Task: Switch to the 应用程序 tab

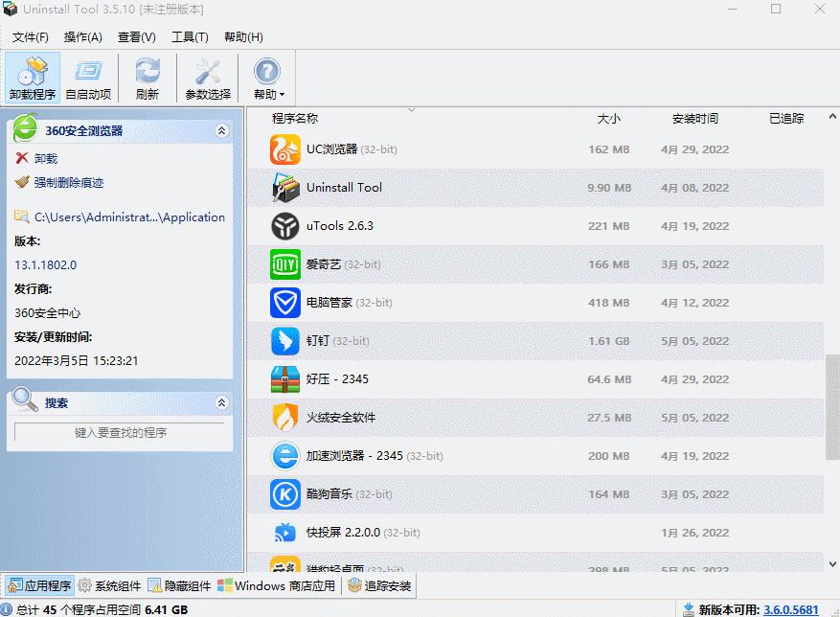Action: pos(40,586)
